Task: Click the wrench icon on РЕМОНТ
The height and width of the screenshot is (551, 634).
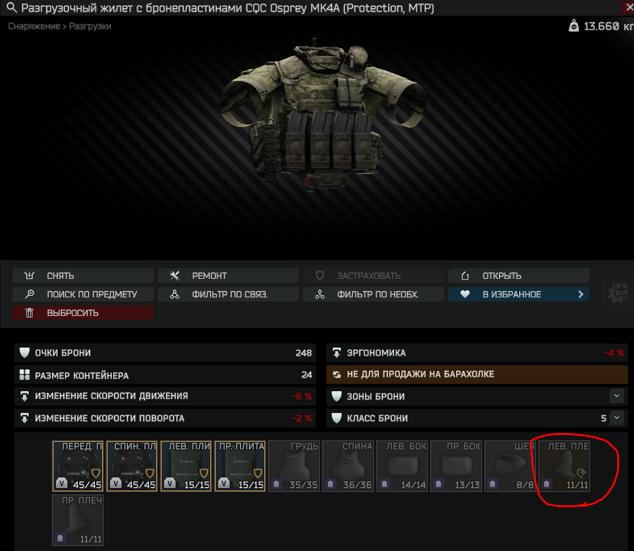Action: (173, 276)
